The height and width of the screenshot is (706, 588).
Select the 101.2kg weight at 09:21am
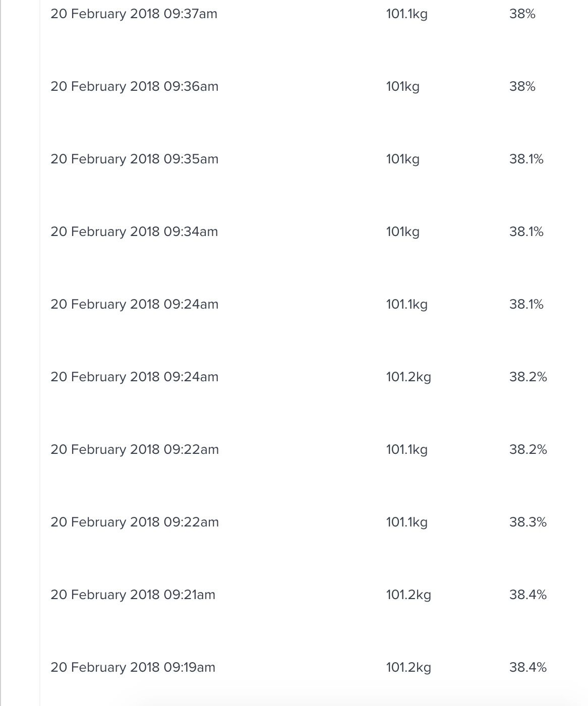tap(408, 595)
